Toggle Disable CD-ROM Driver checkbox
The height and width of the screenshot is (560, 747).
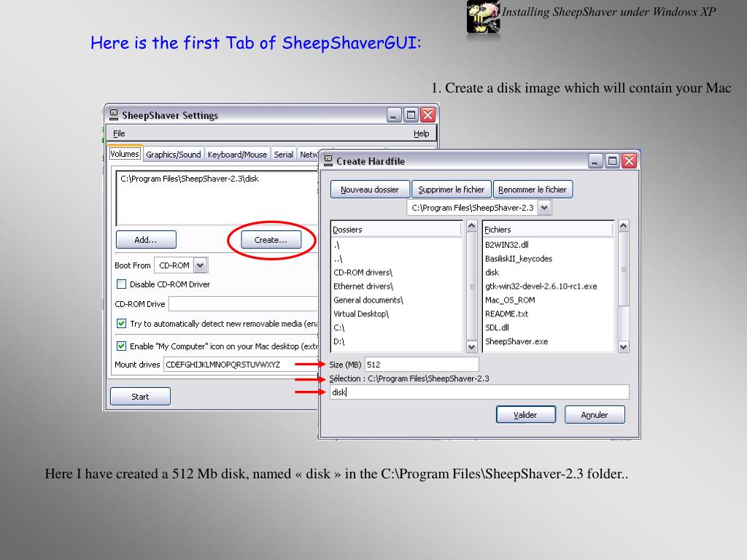click(x=122, y=284)
